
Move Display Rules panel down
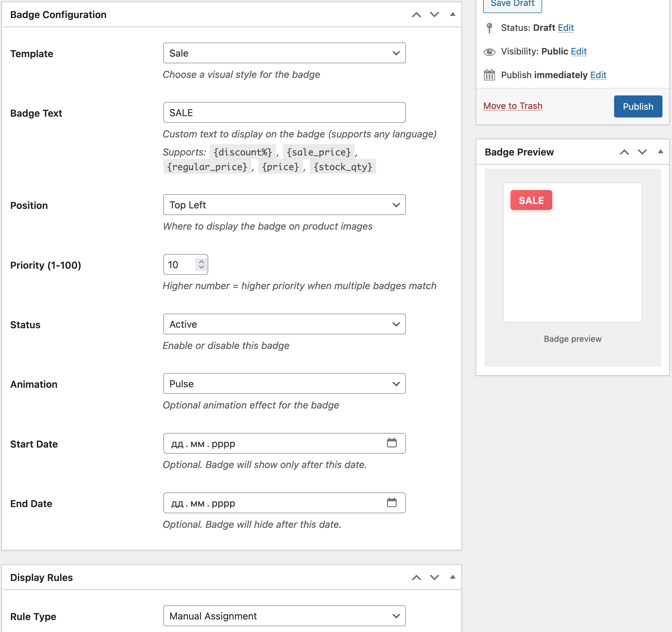tap(434, 578)
